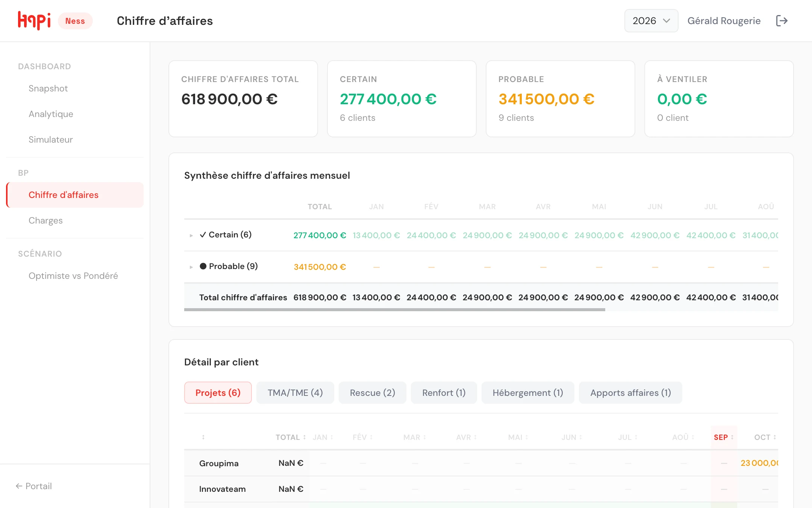Screen dimensions: 812x508
Task: Switch to the TMA/TME (4) tab
Action: pyautogui.click(x=295, y=393)
